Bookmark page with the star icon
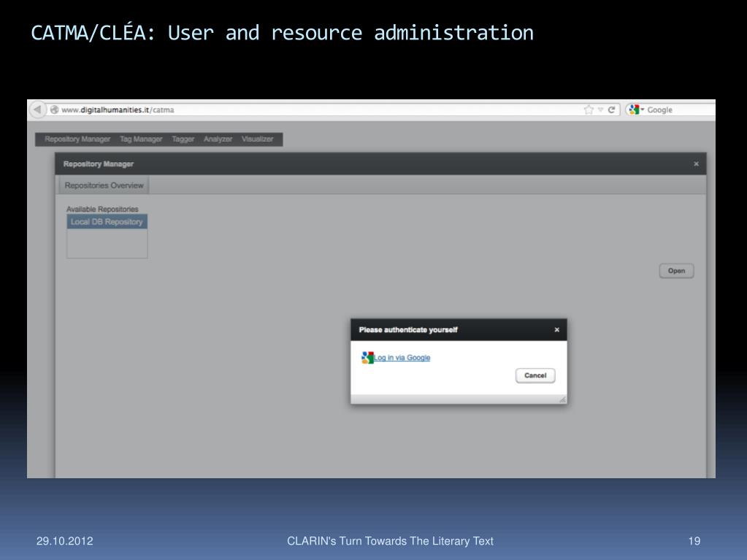Viewport: 747px width, 560px height. (x=589, y=110)
